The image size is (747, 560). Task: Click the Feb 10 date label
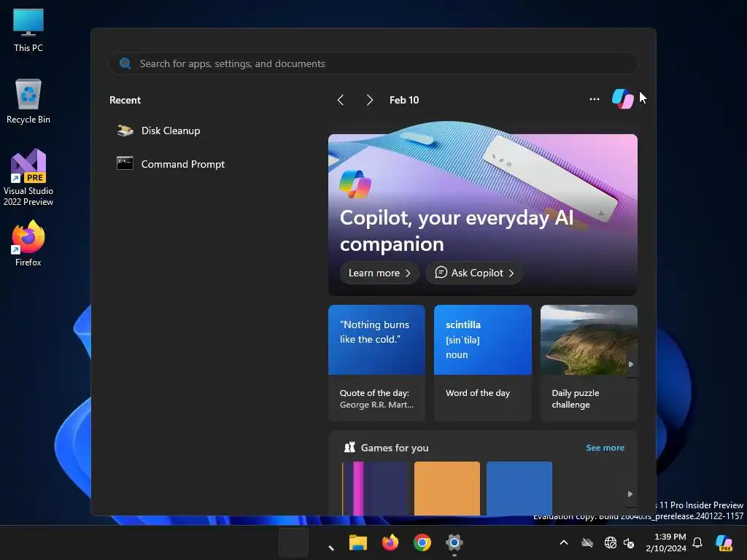click(404, 100)
